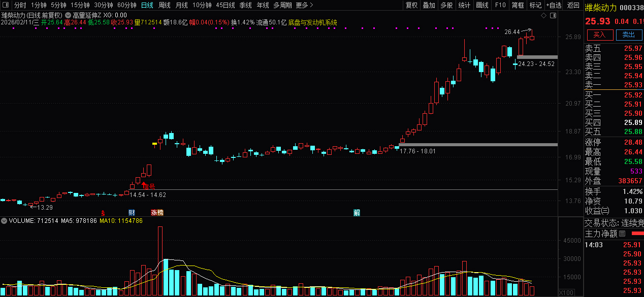Switch to 10分钟 chart period

point(202,5)
